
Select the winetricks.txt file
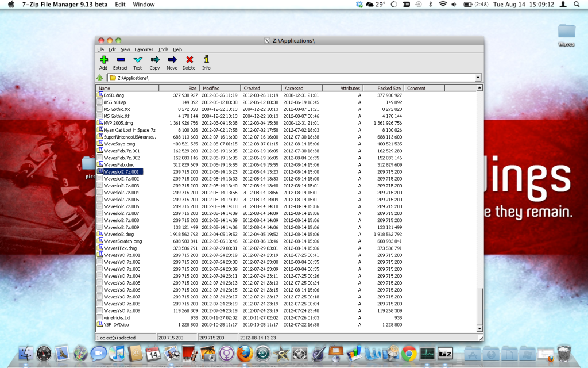pos(117,317)
